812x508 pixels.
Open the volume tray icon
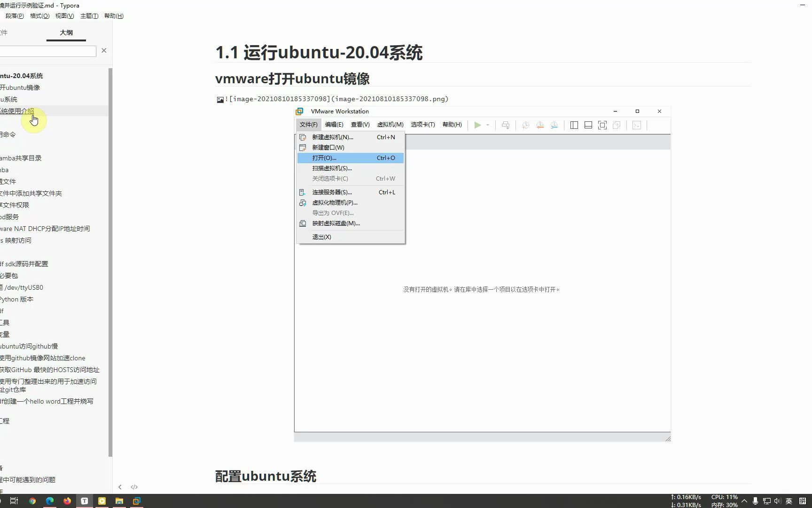777,501
